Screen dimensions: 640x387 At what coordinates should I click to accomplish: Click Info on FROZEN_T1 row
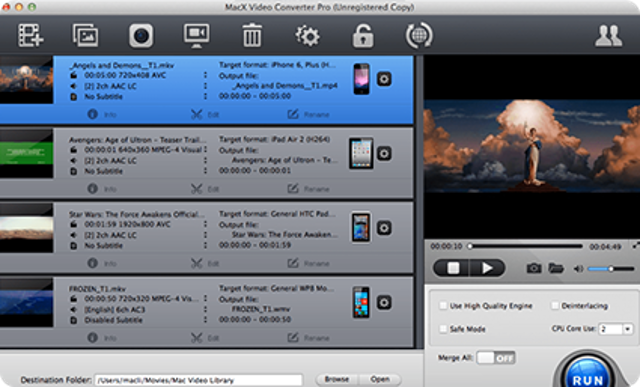[x=102, y=338]
